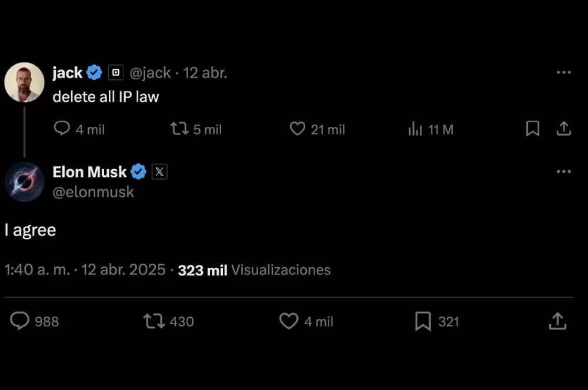View analytics of jack's 11 M views
588x390 pixels.
416,129
